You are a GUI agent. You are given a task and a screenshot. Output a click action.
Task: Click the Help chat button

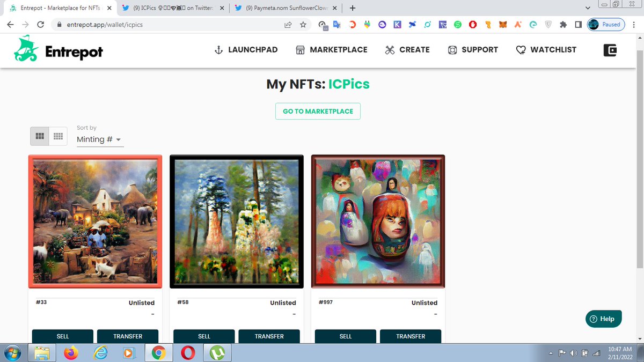coord(603,319)
